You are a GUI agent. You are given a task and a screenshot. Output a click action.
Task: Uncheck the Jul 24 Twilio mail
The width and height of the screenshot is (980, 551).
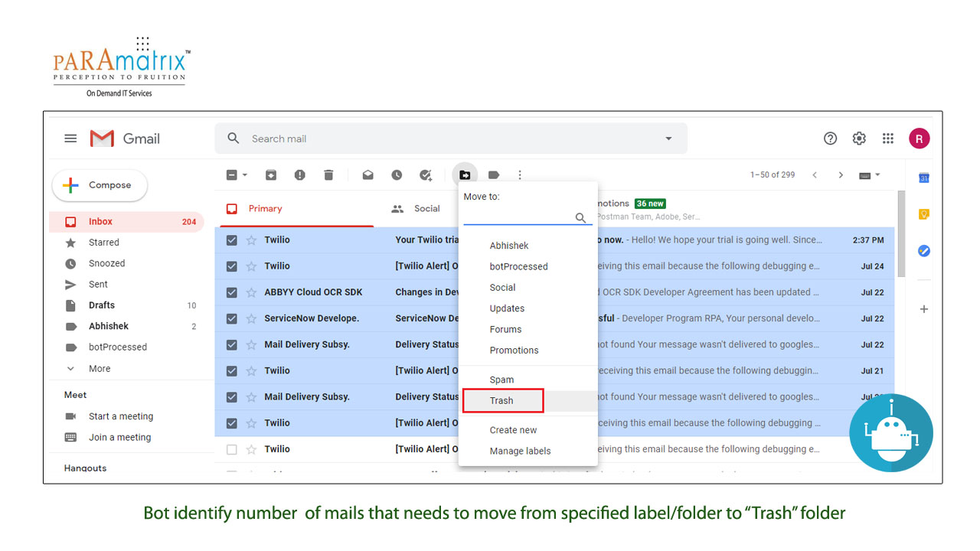[232, 266]
